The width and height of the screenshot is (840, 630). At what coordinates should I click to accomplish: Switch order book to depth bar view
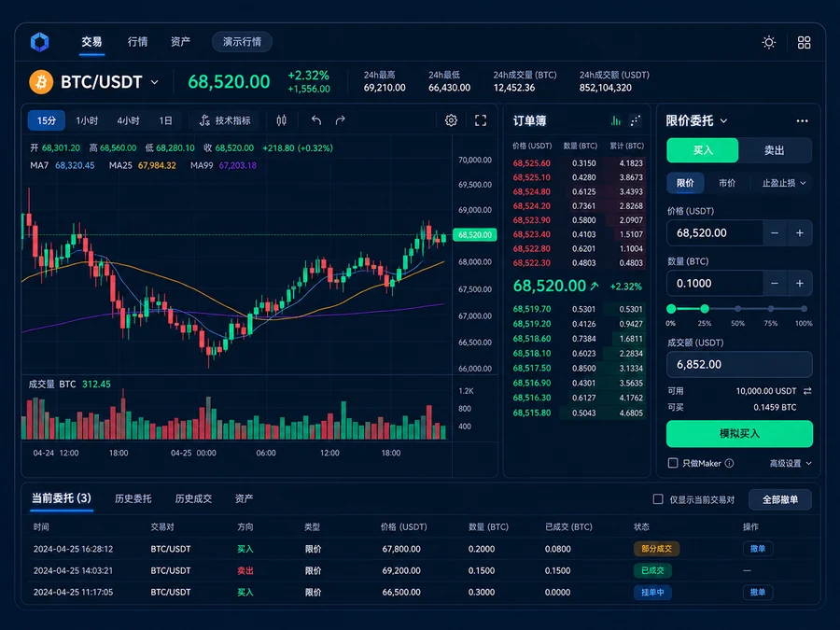616,120
